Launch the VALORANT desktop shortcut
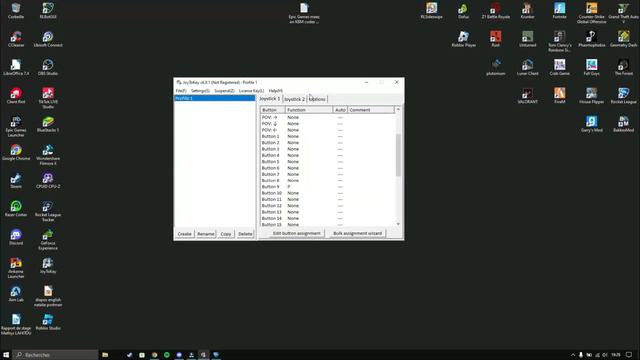 click(527, 96)
